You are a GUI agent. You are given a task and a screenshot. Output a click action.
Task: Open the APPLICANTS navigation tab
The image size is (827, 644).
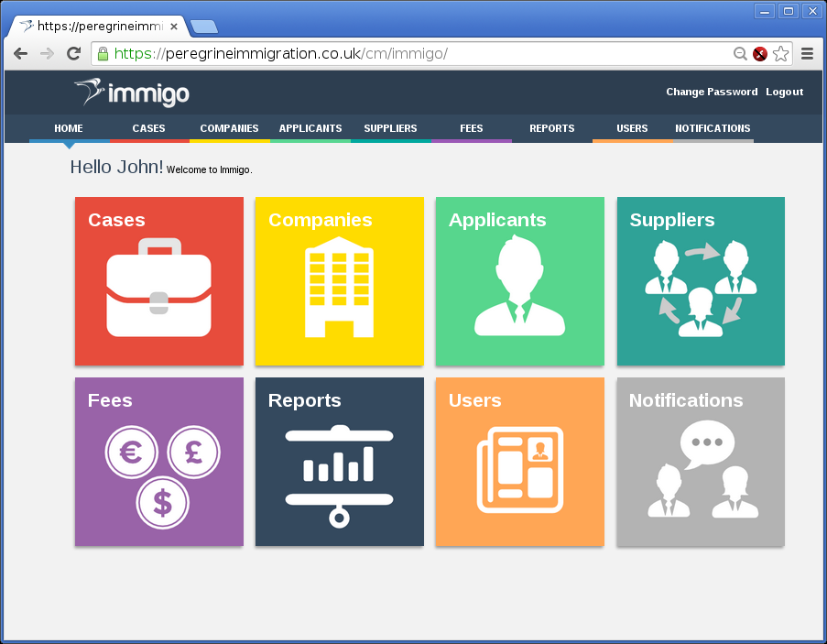click(x=310, y=128)
